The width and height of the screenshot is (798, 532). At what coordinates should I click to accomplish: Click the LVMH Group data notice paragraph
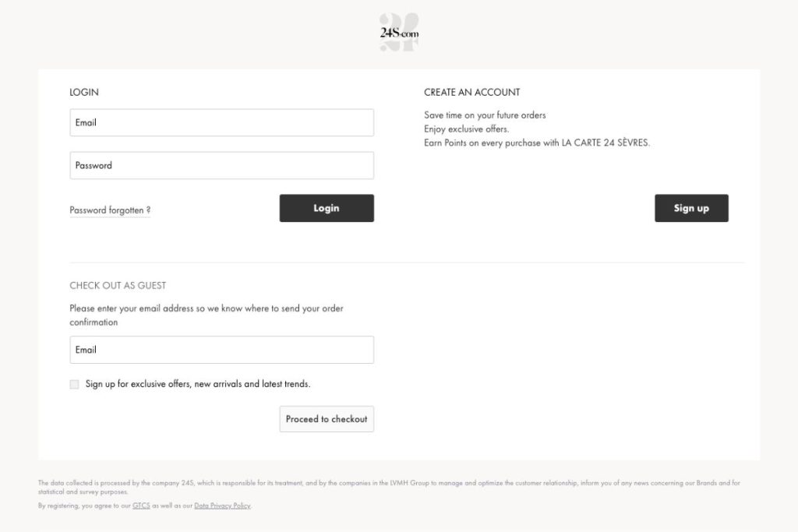point(389,487)
